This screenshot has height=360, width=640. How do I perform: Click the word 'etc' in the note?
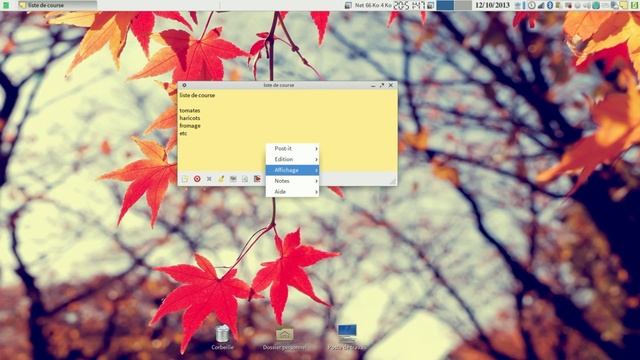pos(183,133)
